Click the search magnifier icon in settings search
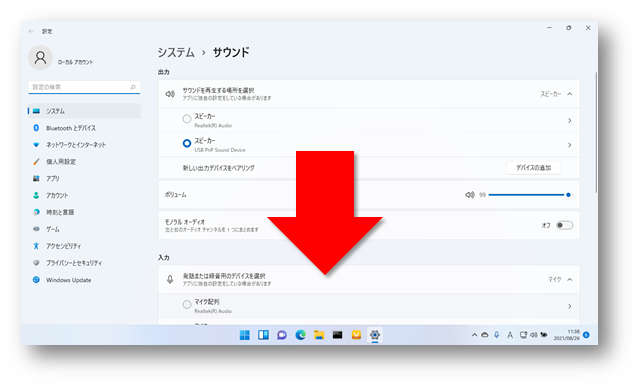 (x=133, y=87)
